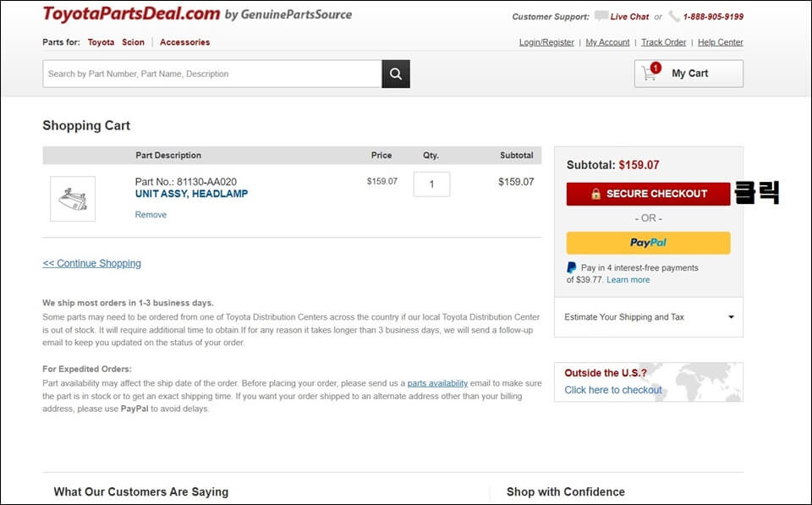This screenshot has height=505, width=812.
Task: Click the dropdown arrow in shipping estimate panel
Action: (x=731, y=317)
